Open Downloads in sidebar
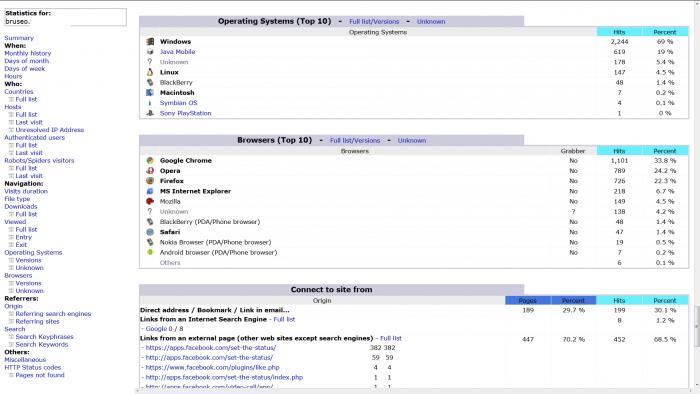Screen dimensions: 700x394 pos(21,207)
